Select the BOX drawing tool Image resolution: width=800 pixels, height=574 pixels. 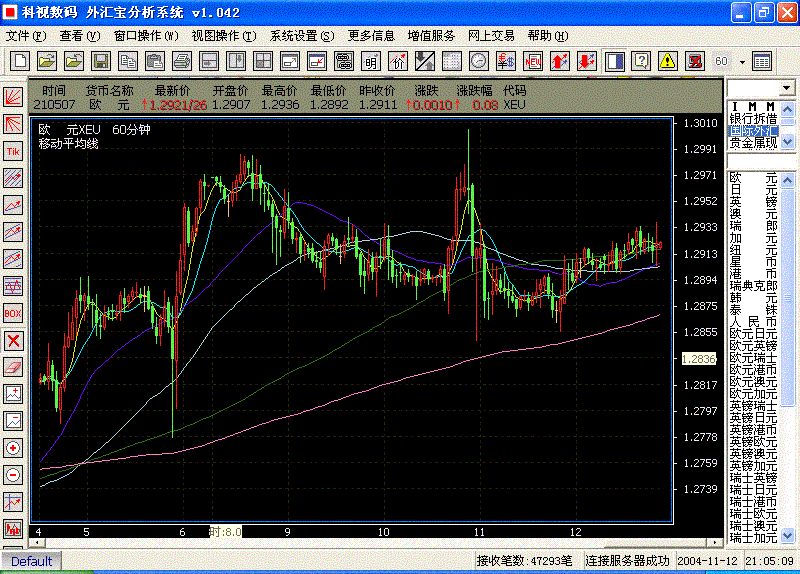point(13,313)
